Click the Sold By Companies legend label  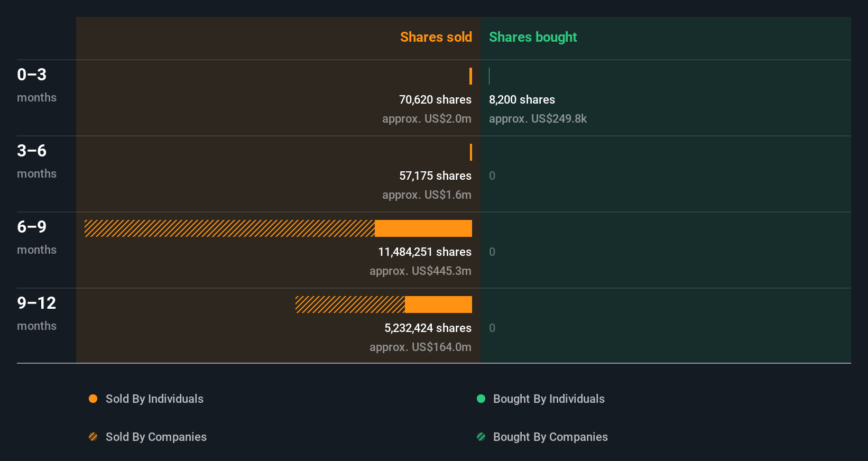pyautogui.click(x=156, y=437)
